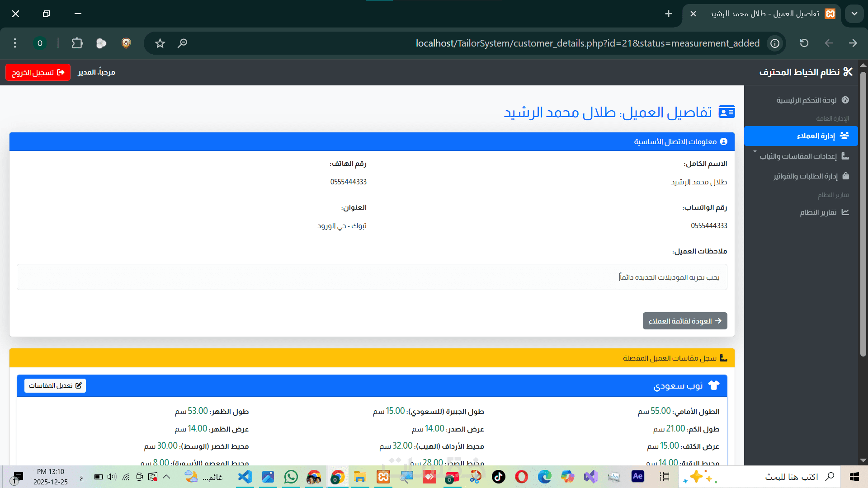Open the tab search dropdown arrow

[x=854, y=14]
